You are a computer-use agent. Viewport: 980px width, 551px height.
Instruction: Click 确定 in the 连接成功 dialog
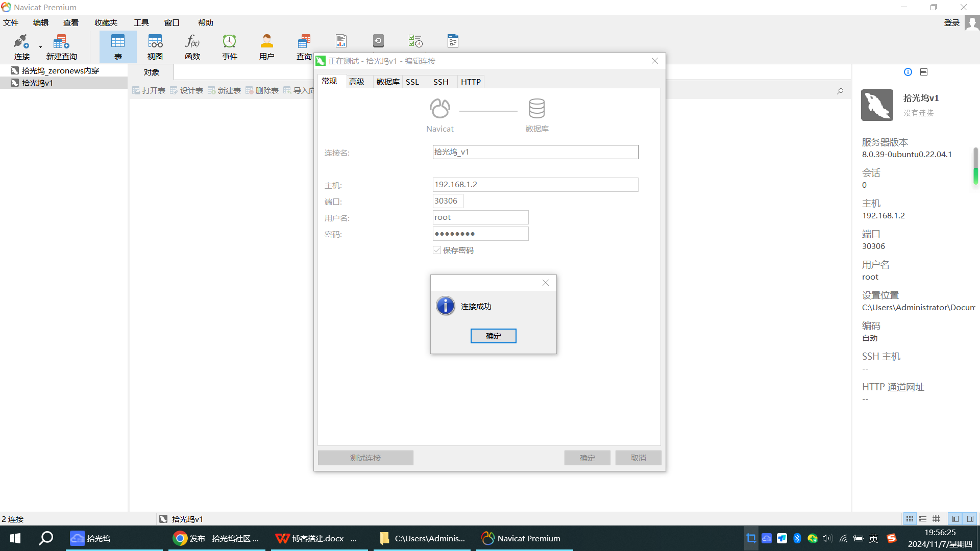tap(493, 336)
